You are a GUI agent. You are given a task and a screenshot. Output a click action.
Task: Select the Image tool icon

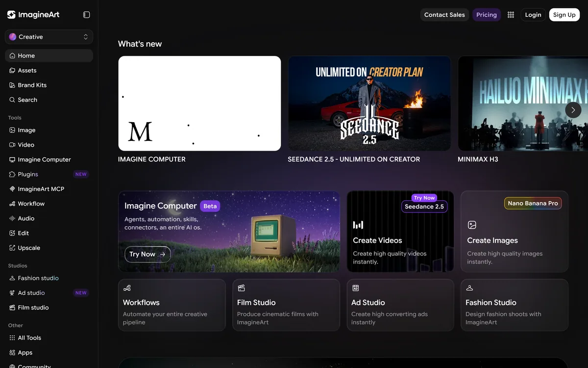pyautogui.click(x=13, y=130)
